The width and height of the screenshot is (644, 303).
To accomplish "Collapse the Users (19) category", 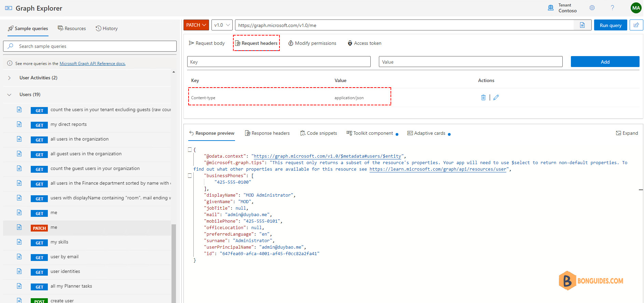I will [9, 95].
